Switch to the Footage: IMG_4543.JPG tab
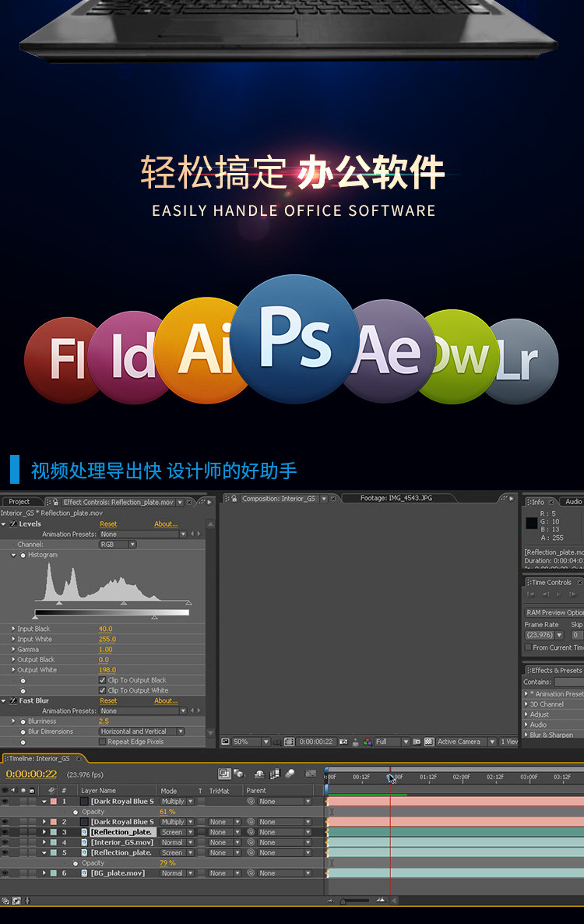Viewport: 584px width, 924px height. point(396,498)
